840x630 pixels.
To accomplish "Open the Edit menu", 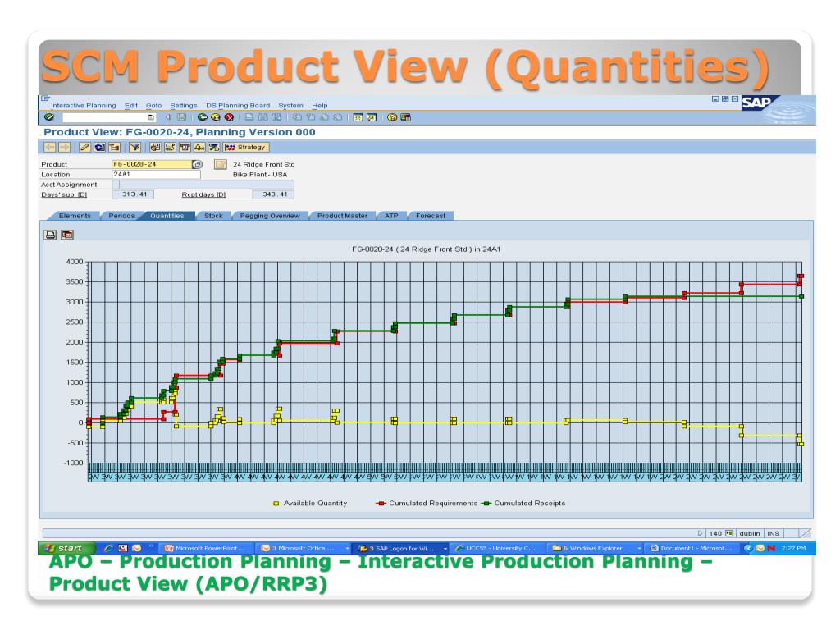I will click(x=131, y=106).
